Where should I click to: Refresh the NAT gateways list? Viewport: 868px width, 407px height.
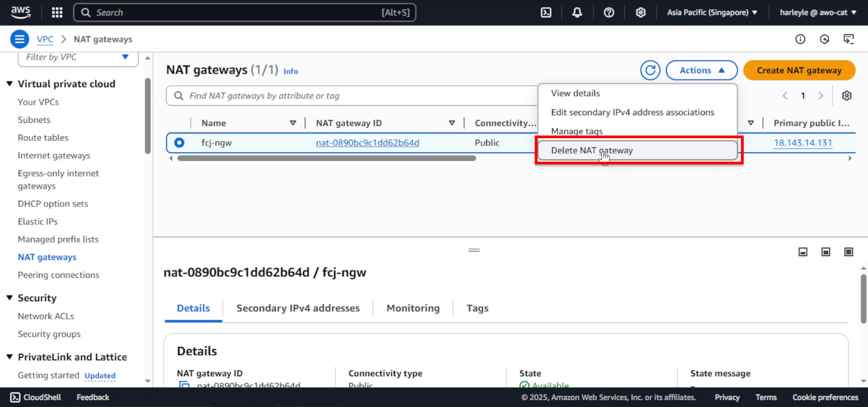tap(650, 70)
